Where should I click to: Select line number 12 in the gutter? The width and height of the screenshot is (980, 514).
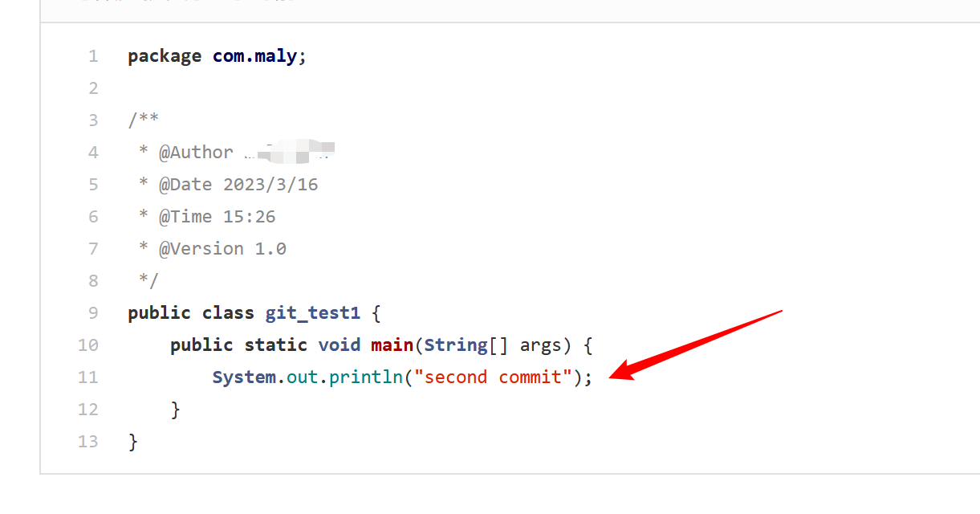(x=88, y=410)
